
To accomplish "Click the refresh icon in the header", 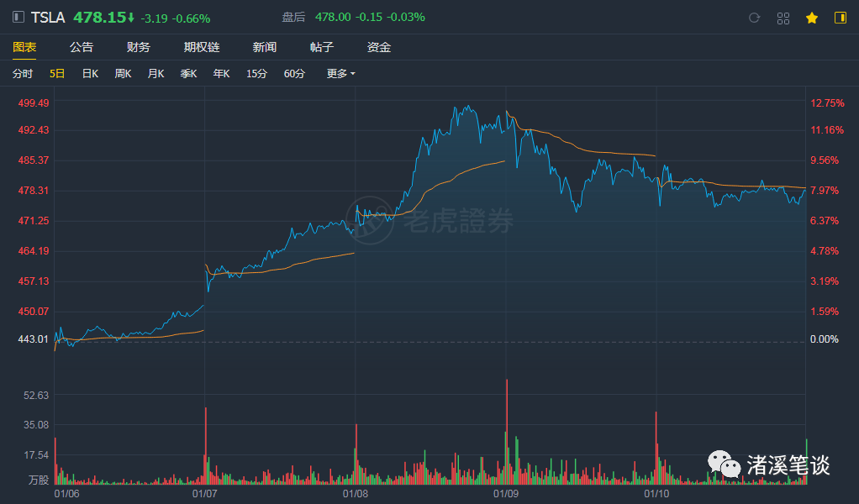I will pyautogui.click(x=754, y=18).
